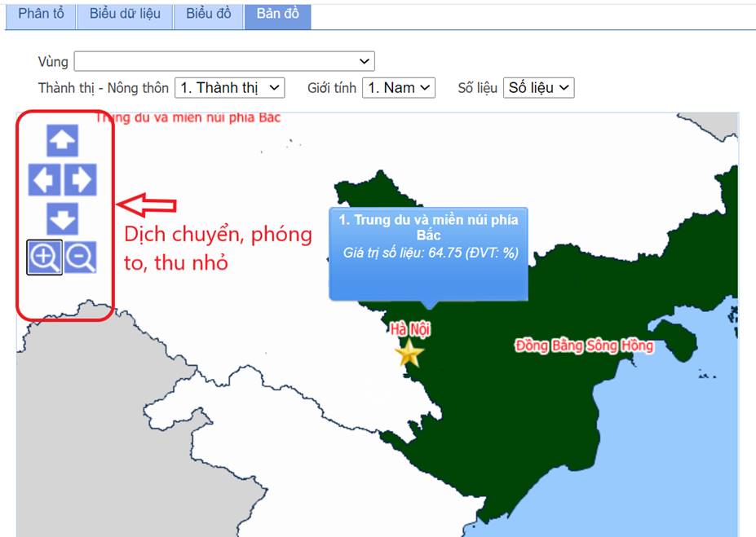Select the Bản đồ tab
This screenshot has height=537, width=756.
click(x=277, y=14)
